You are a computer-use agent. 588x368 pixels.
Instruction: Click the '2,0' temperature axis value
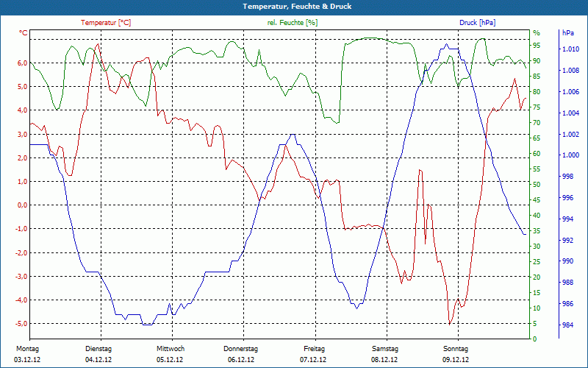point(23,158)
